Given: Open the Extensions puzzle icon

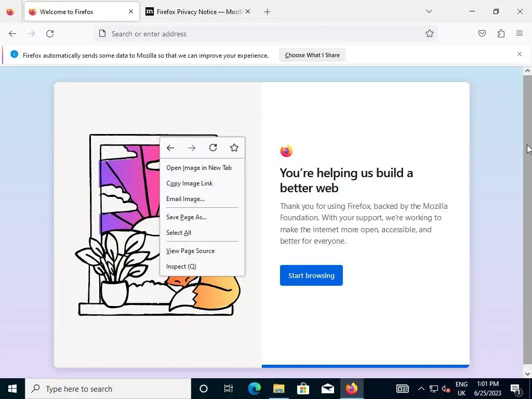Looking at the screenshot, I should tap(501, 33).
